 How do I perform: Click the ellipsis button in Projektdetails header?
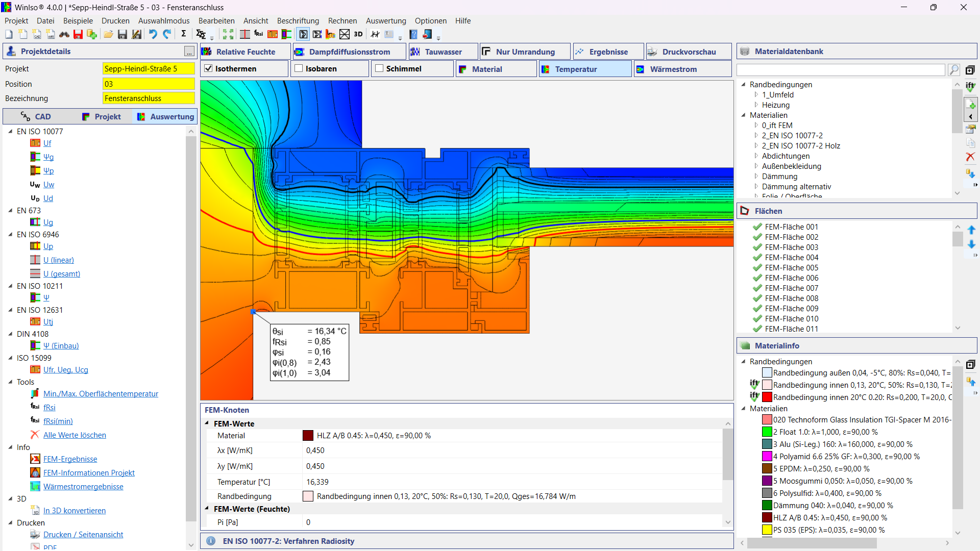(x=189, y=52)
